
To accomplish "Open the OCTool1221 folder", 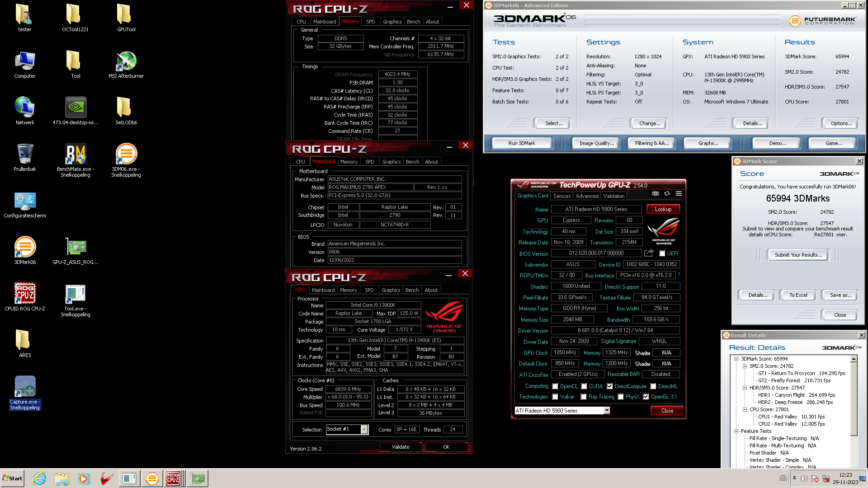I will pyautogui.click(x=75, y=18).
